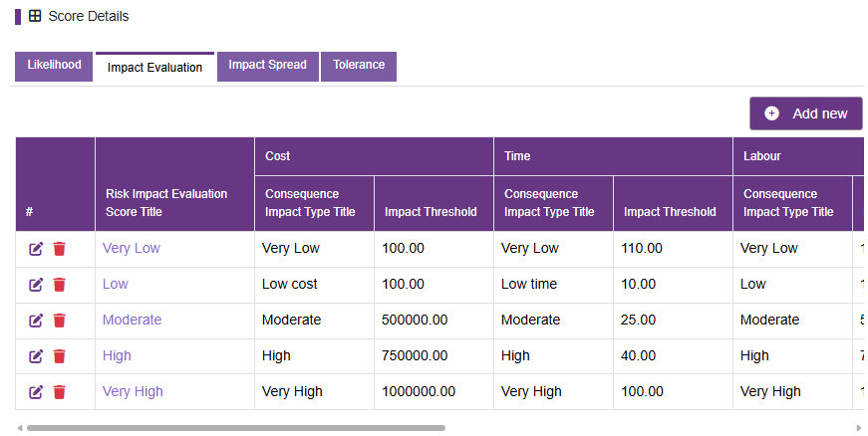Screen dimensions: 868x436
Task: Open the Moderate score title link
Action: coord(132,320)
